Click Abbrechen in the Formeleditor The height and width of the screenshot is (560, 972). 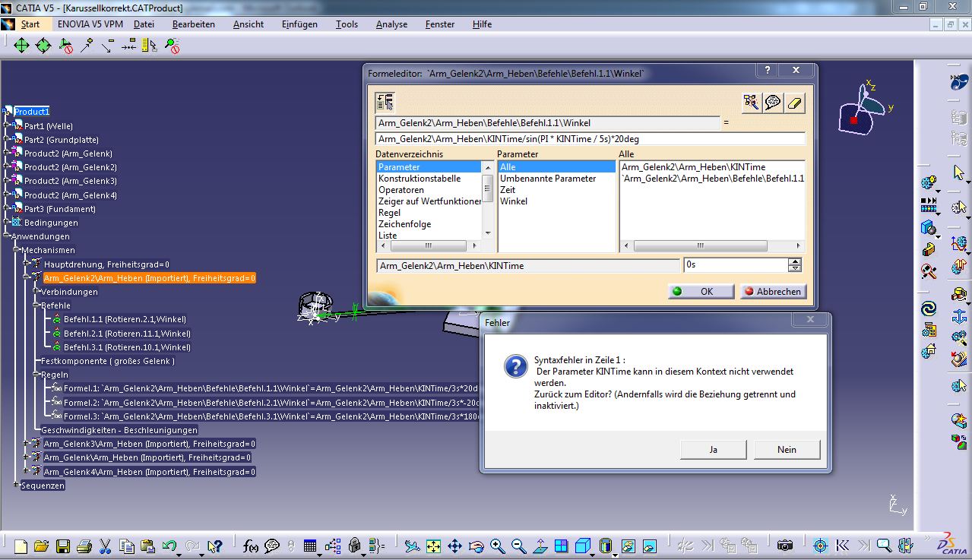coord(772,291)
